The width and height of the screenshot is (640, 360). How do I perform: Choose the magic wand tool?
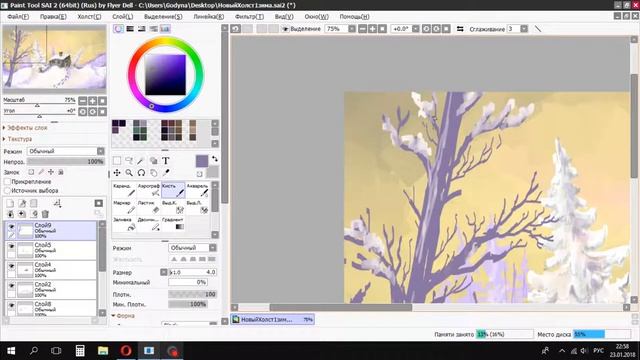pyautogui.click(x=141, y=160)
